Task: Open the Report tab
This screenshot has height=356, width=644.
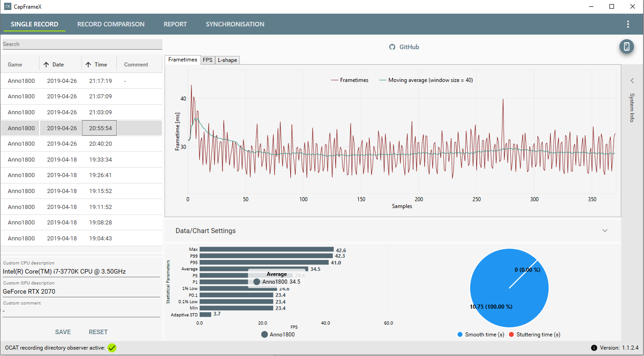Action: pos(175,24)
